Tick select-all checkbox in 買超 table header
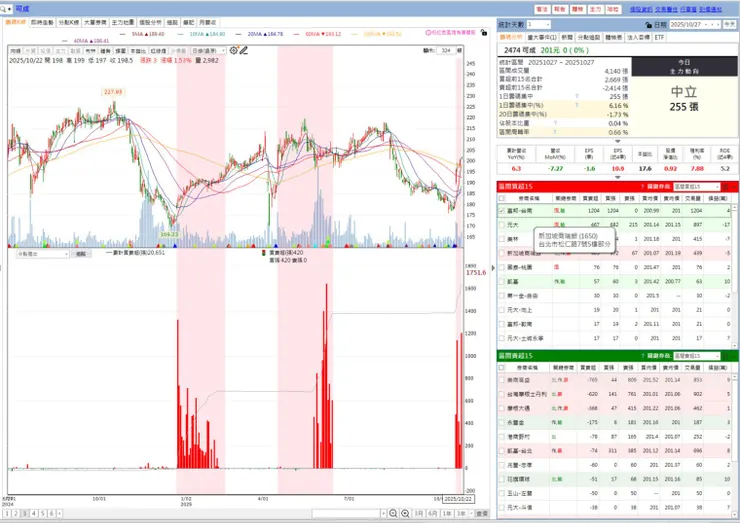740x523 pixels. (x=502, y=199)
